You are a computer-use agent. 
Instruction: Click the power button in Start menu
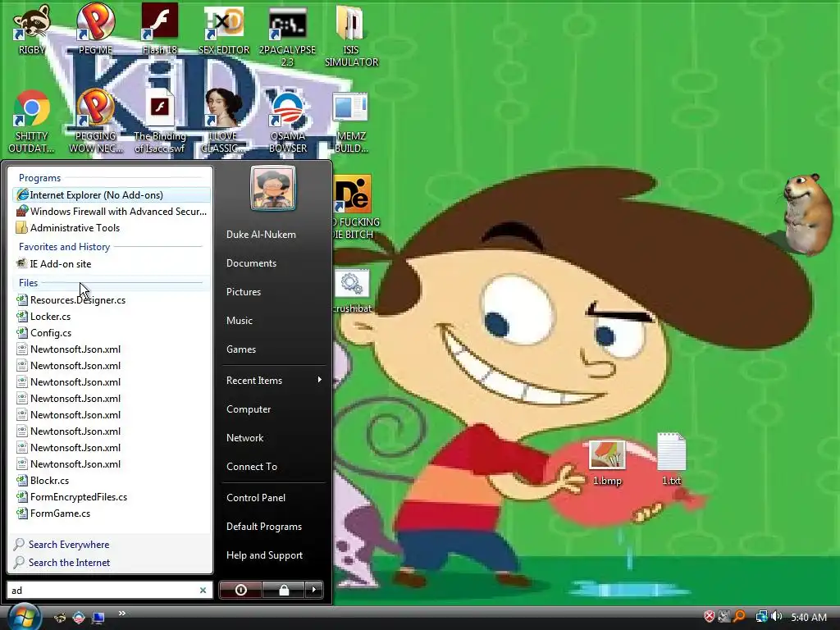tap(241, 590)
